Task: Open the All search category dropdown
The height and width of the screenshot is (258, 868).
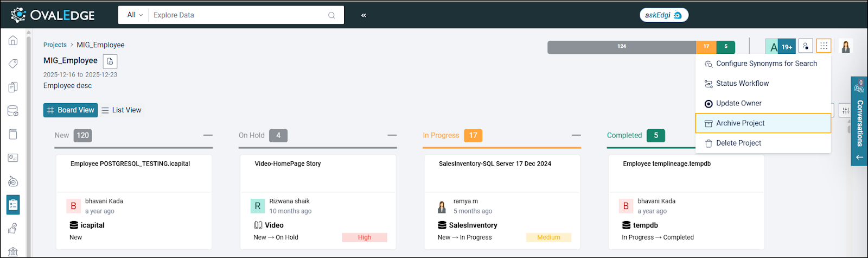Action: click(135, 15)
